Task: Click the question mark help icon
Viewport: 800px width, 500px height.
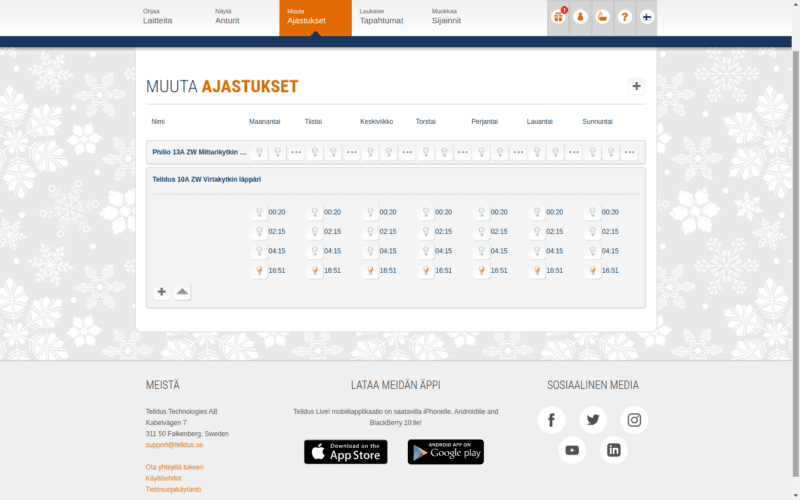Action: [x=624, y=17]
